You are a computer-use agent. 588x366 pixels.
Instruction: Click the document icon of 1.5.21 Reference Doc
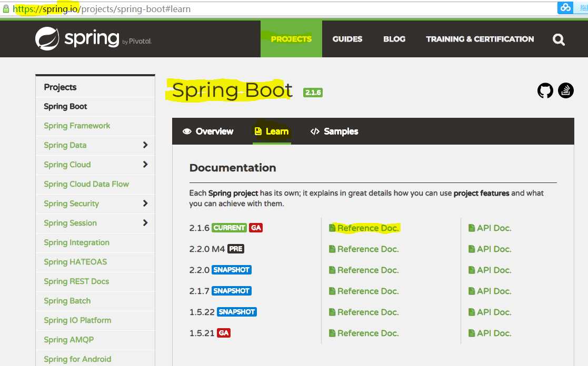tap(332, 333)
